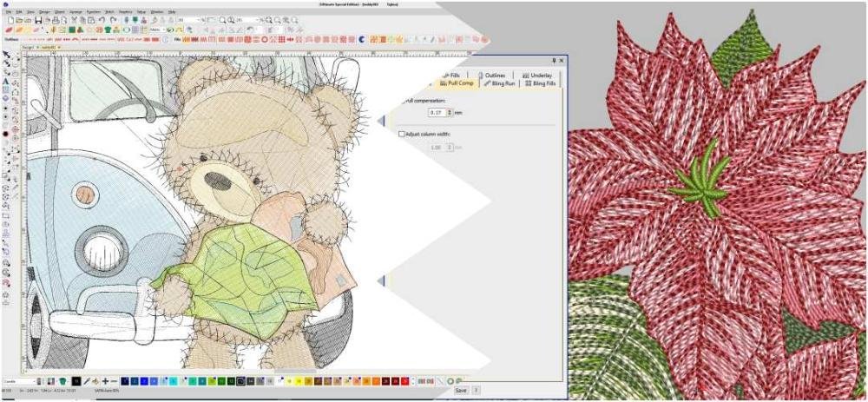Switch to the Fills tab
This screenshot has height=402, width=868.
(450, 76)
